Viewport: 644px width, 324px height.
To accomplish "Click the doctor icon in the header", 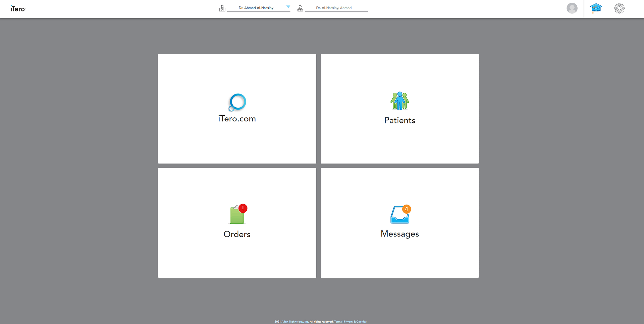I will point(300,8).
